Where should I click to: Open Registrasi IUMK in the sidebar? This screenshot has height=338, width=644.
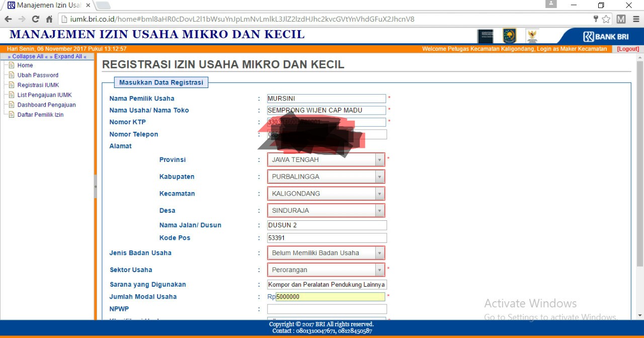coord(38,85)
